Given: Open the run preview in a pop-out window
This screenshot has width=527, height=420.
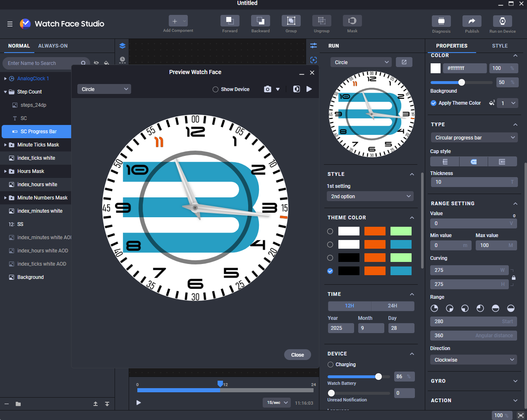Looking at the screenshot, I should (404, 62).
